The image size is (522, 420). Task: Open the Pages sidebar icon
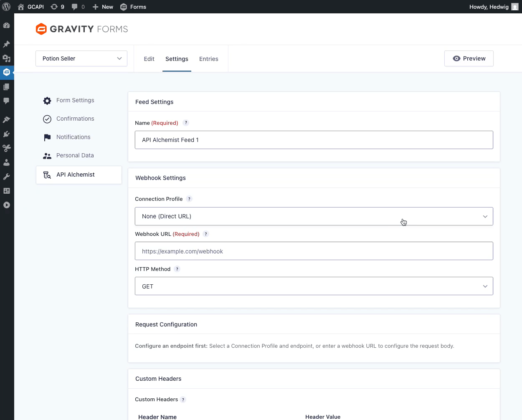click(x=6, y=87)
